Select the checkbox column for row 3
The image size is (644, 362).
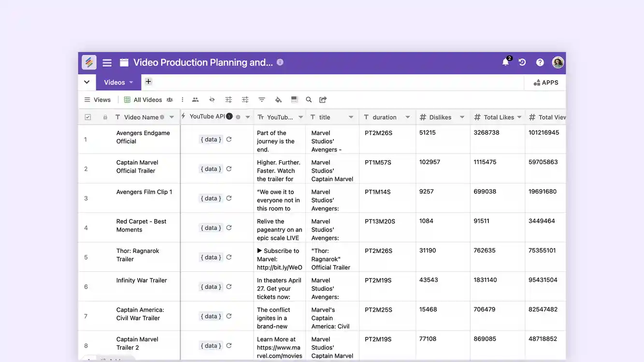[x=87, y=198]
